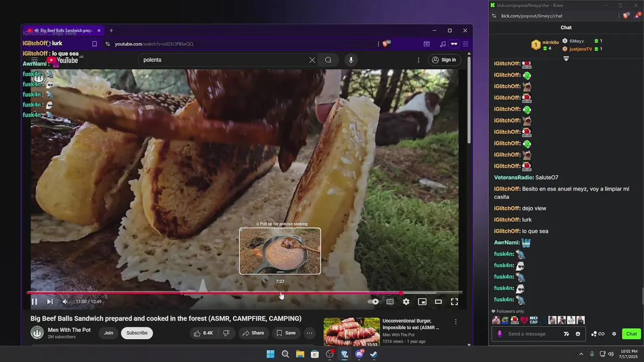Click the YouTube page vertical scrollbar

tap(469, 101)
